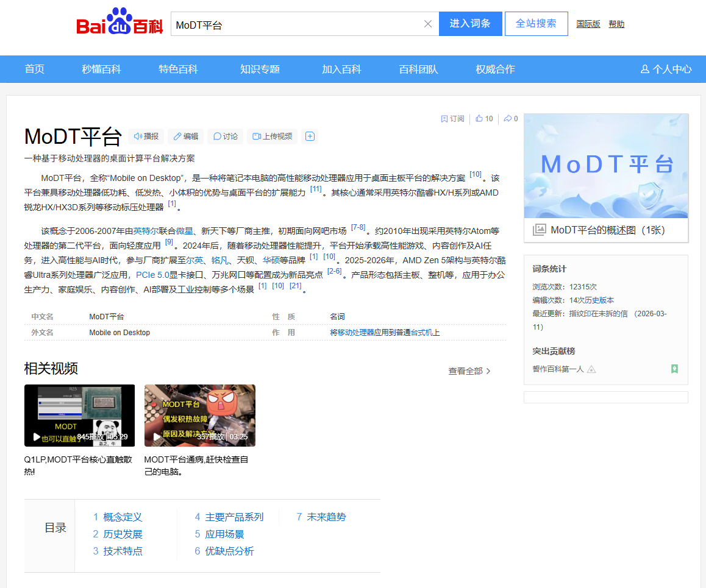Click the 编辑 pencil button
Screen dimensions: 706x588
point(186,136)
